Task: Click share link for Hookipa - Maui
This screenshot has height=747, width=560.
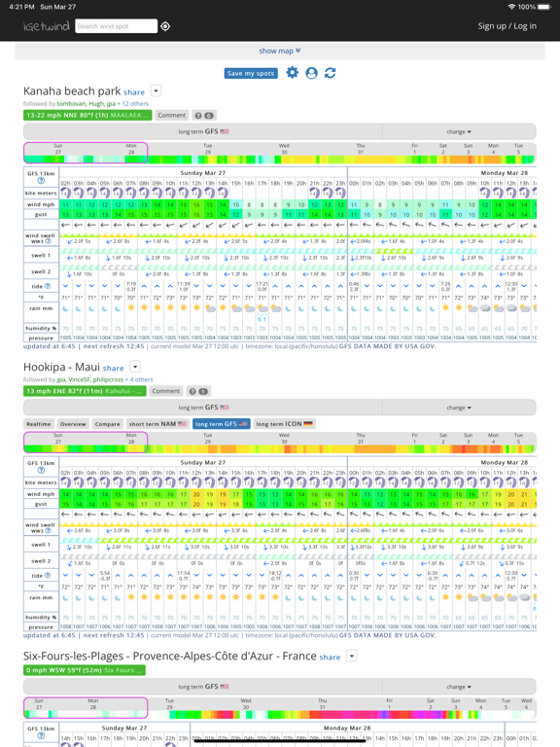Action: pyautogui.click(x=114, y=369)
